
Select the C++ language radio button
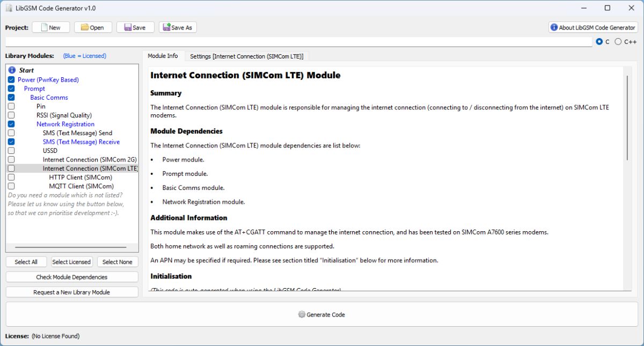click(x=618, y=42)
